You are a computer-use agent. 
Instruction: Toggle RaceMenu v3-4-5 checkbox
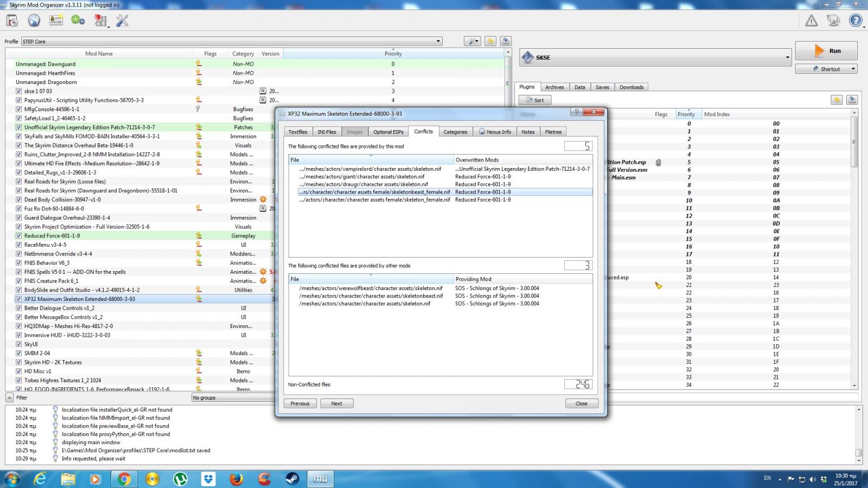(x=19, y=245)
